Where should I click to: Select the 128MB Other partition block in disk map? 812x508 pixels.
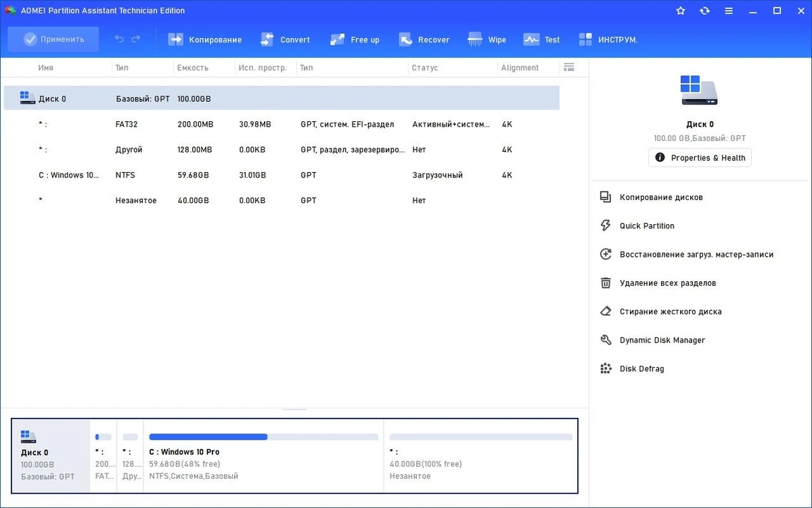click(x=130, y=456)
